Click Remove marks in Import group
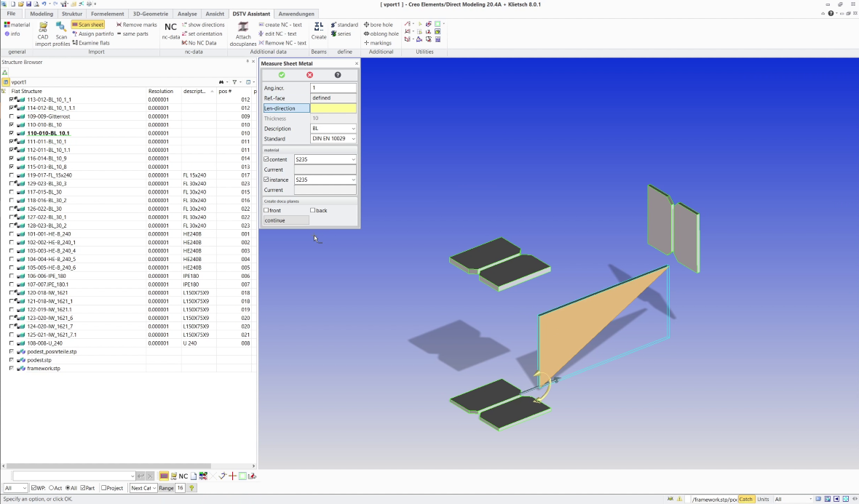The height and width of the screenshot is (504, 859). click(136, 25)
